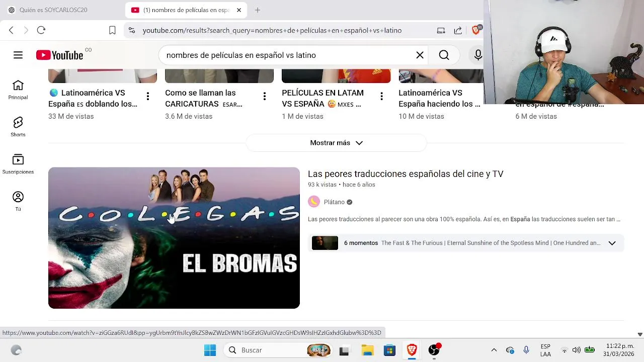Expand Mostrar más shelf
Image resolution: width=644 pixels, height=362 pixels.
336,143
